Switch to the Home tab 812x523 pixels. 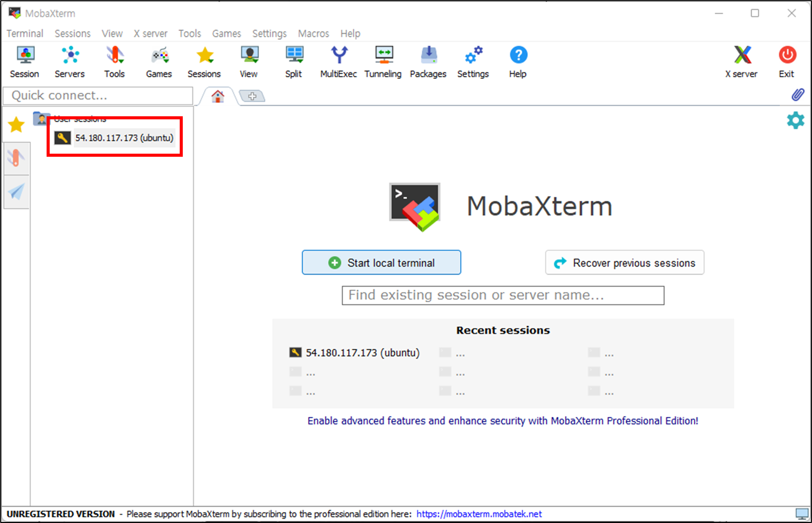tap(218, 96)
